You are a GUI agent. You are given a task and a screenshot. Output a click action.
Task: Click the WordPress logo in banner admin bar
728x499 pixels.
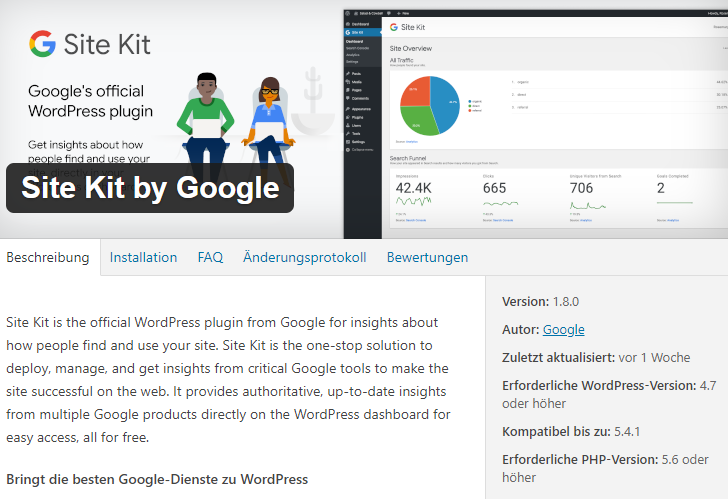coord(348,13)
